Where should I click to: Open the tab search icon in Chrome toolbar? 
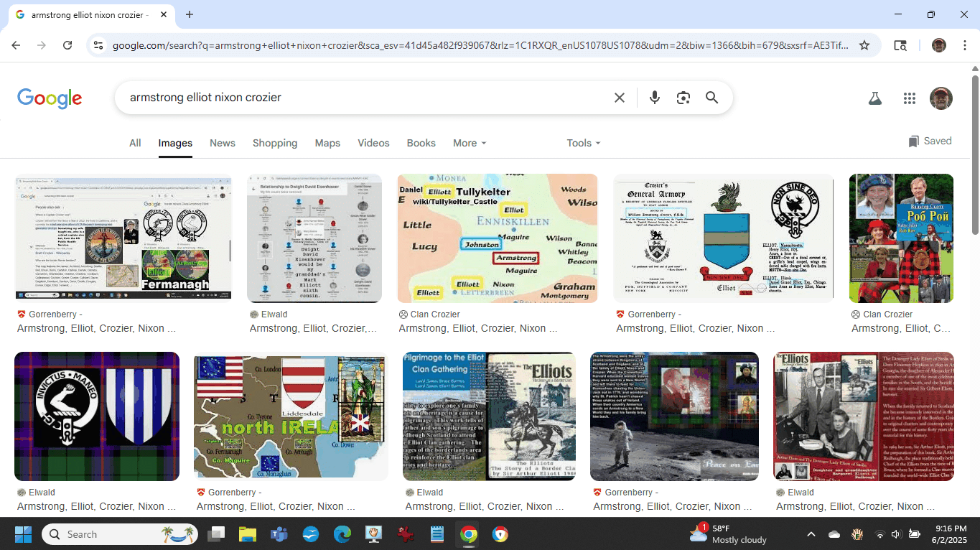point(900,45)
